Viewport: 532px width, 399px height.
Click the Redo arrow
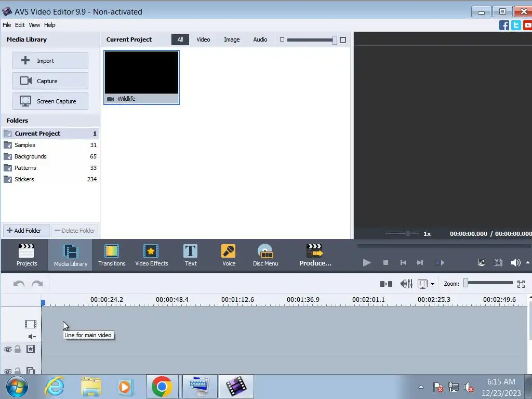pos(37,284)
